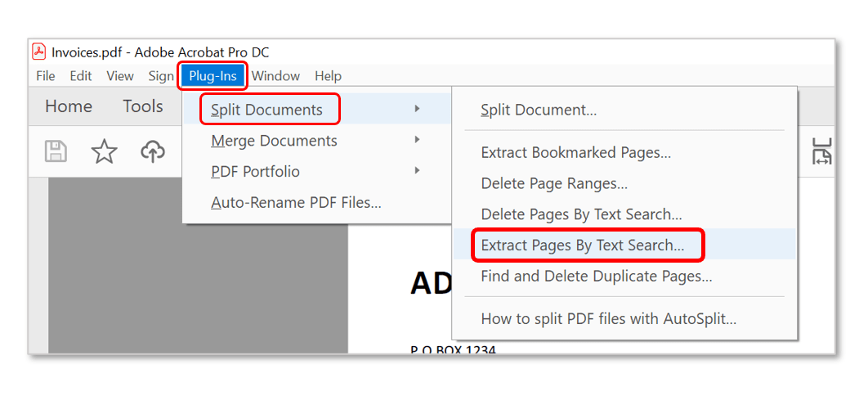This screenshot has height=396, width=868.
Task: Choose Auto-Rename PDF Files...
Action: click(x=318, y=203)
